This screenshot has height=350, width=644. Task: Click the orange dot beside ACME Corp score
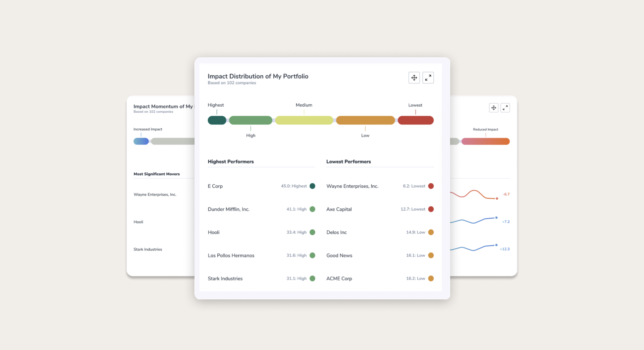(431, 279)
